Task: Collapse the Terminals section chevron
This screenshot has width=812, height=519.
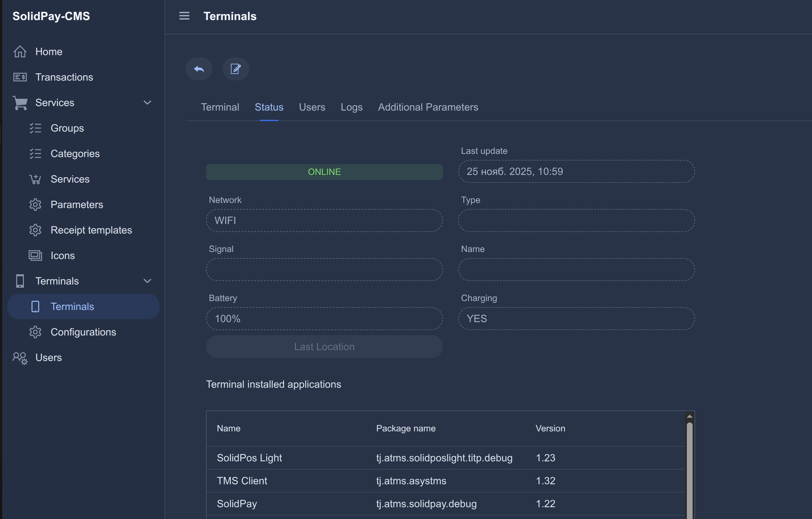Action: coord(147,281)
